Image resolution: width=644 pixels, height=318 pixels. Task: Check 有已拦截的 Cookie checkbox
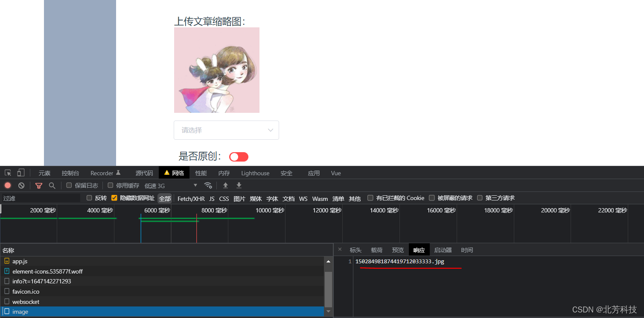[x=370, y=198]
